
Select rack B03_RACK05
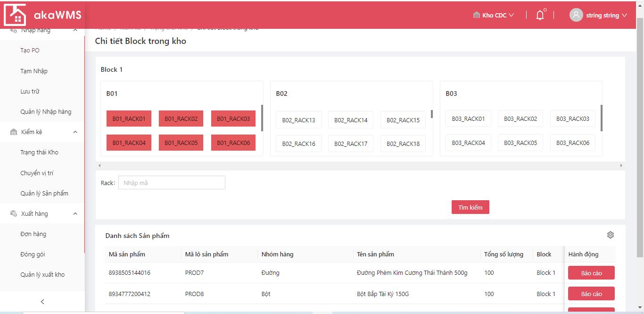coord(520,143)
